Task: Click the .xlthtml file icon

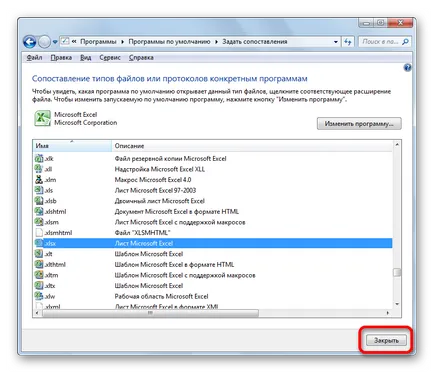Action: [39, 264]
